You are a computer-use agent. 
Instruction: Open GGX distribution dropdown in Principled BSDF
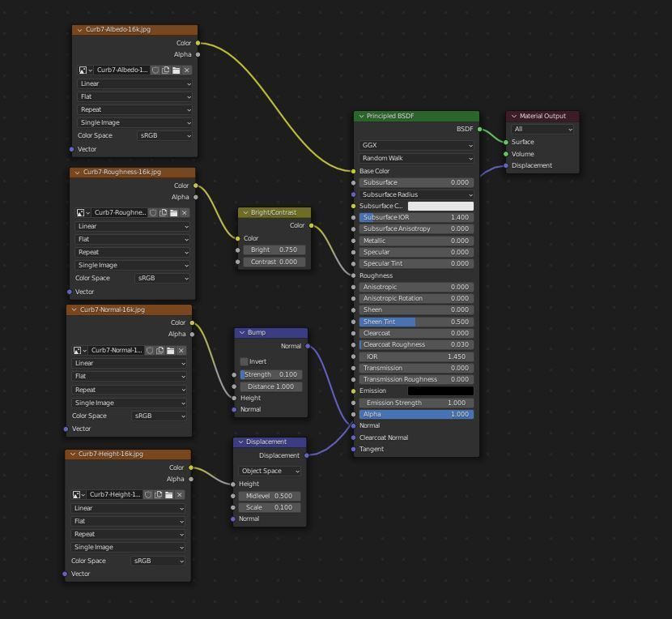point(417,145)
